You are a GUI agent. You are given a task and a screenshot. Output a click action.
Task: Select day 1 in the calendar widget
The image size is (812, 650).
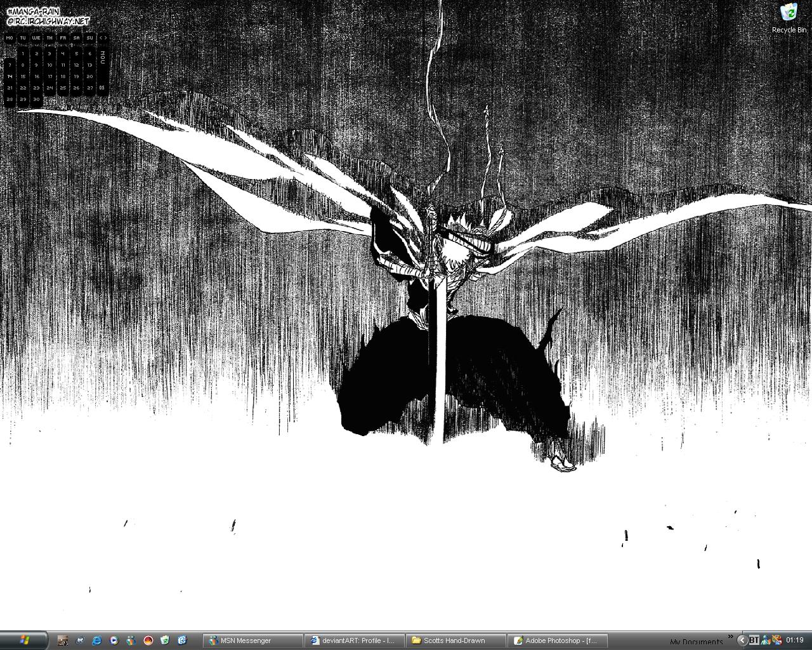point(23,53)
